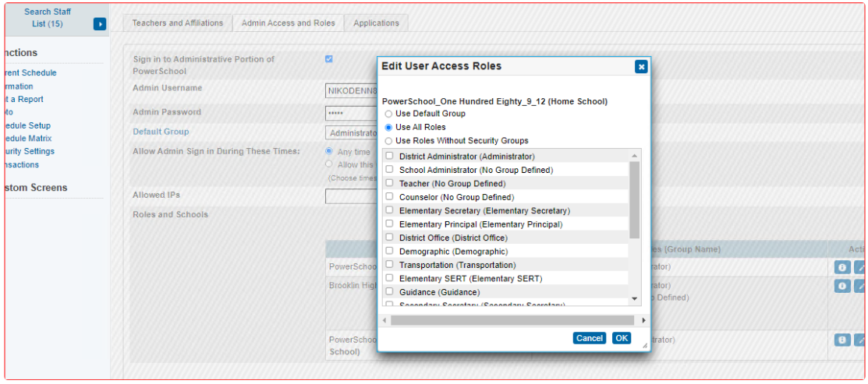Click the horizontal scroll right arrow in the dialog
The width and height of the screenshot is (868, 384).
coord(643,320)
